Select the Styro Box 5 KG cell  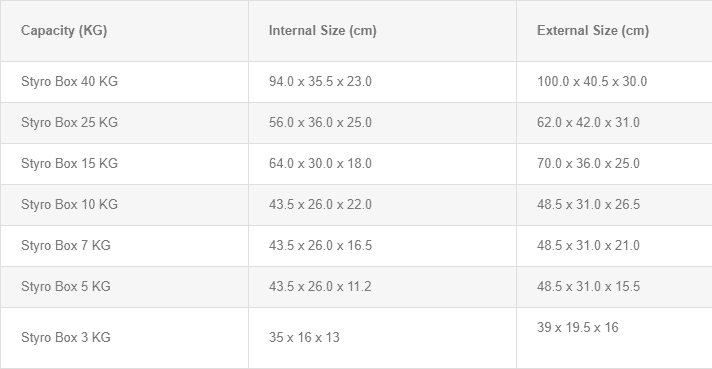(124, 287)
